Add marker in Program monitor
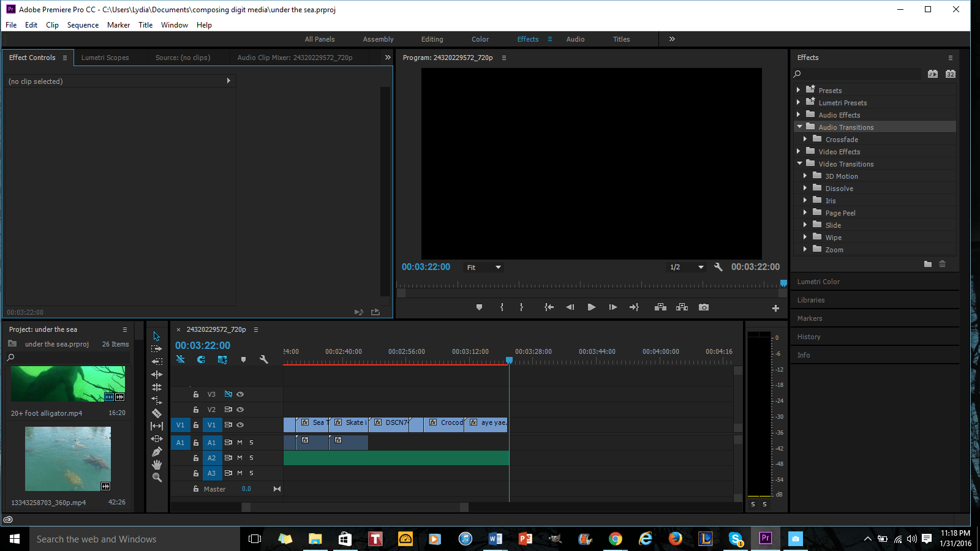 tap(479, 307)
